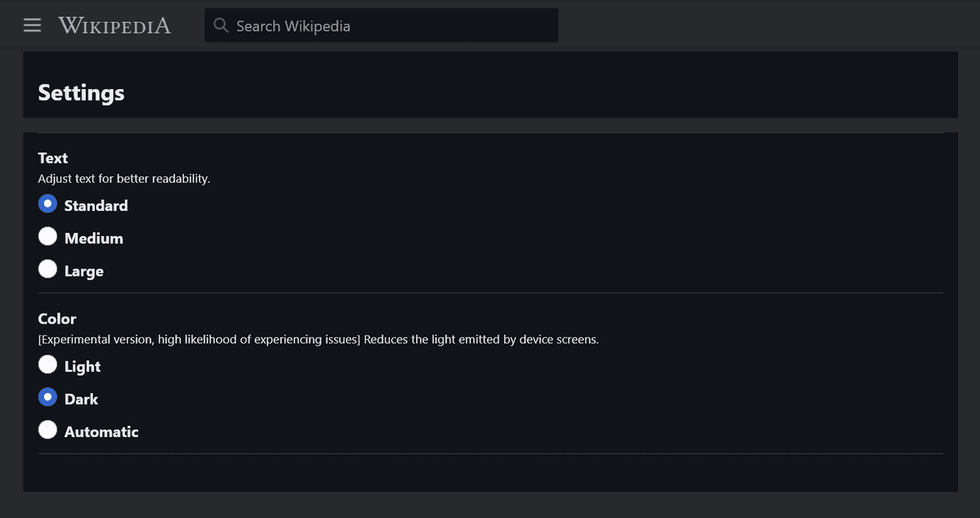This screenshot has height=518, width=980.
Task: Enable the Large text size radio circle
Action: 48,270
